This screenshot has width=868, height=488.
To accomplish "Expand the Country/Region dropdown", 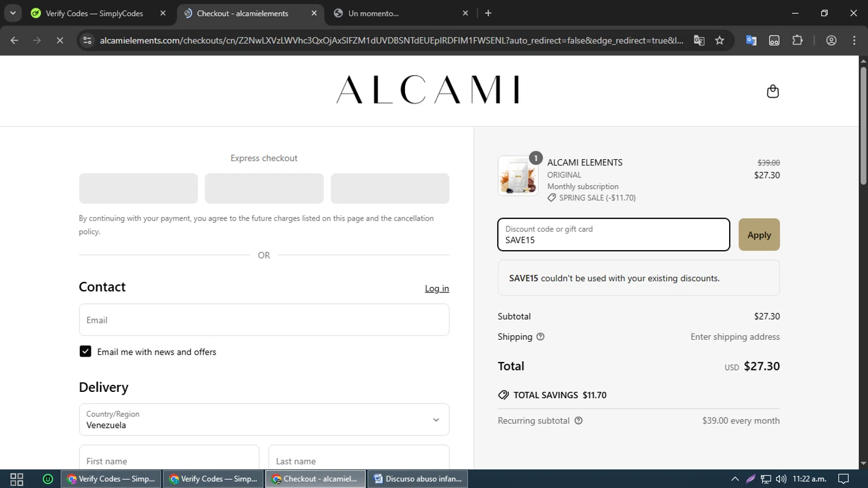I will click(x=264, y=420).
